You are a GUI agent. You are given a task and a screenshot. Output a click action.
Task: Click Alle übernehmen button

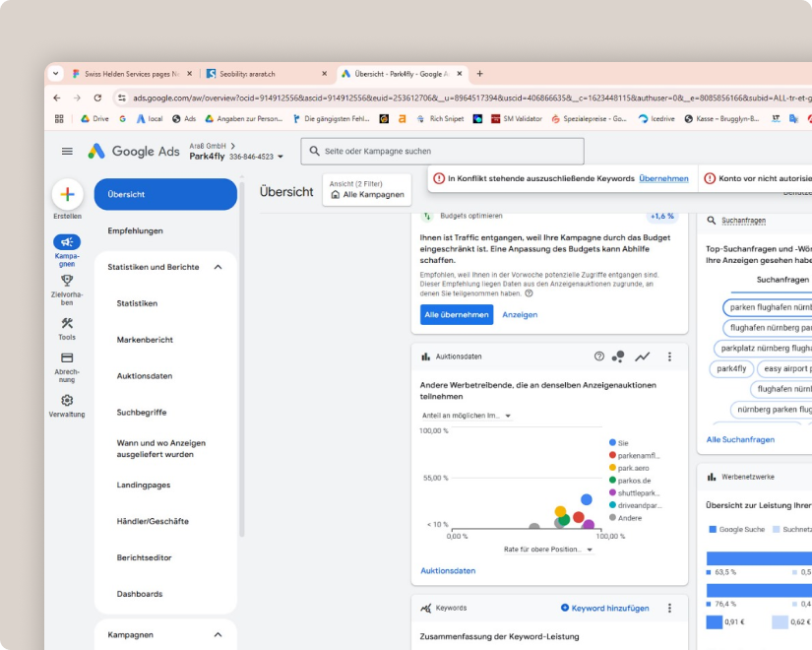(x=457, y=314)
